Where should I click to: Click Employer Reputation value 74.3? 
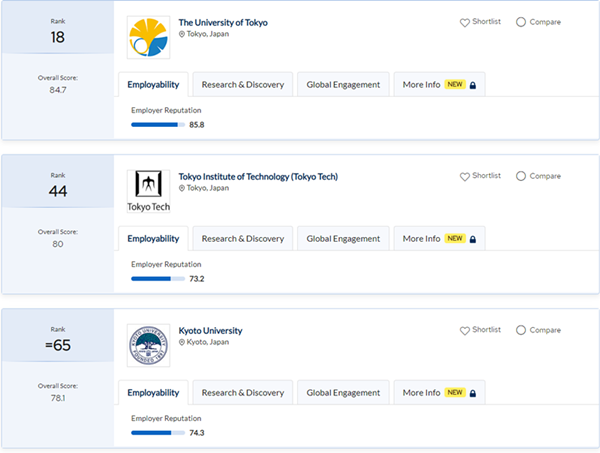197,433
